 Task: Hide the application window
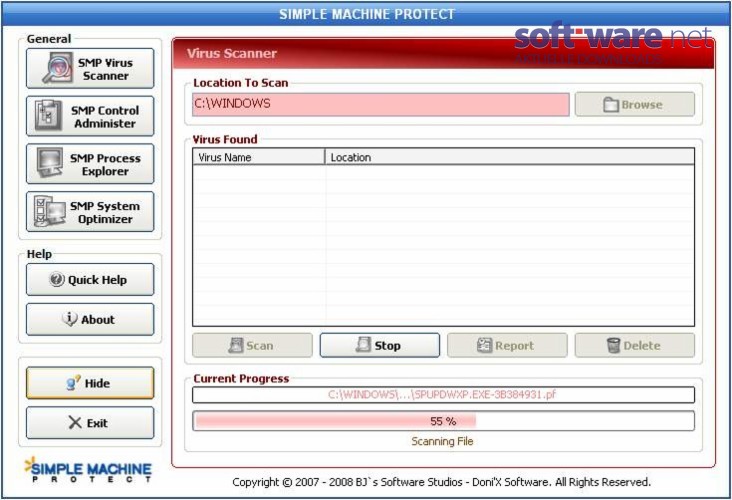pos(90,383)
